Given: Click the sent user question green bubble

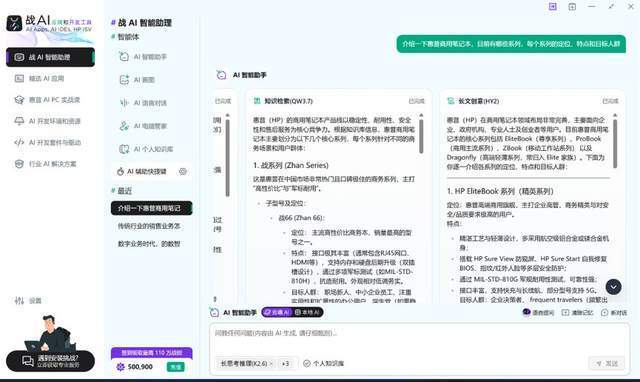Looking at the screenshot, I should tap(511, 44).
